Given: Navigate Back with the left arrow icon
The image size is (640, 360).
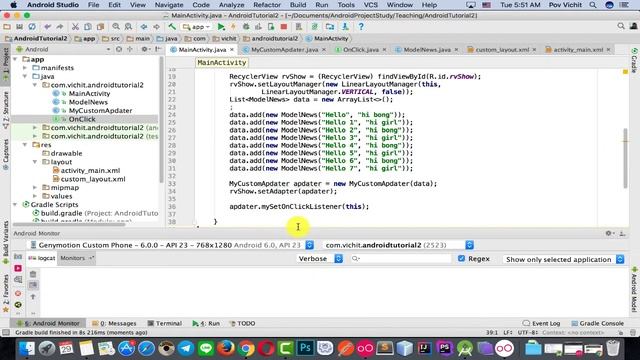Looking at the screenshot, I should 144,27.
